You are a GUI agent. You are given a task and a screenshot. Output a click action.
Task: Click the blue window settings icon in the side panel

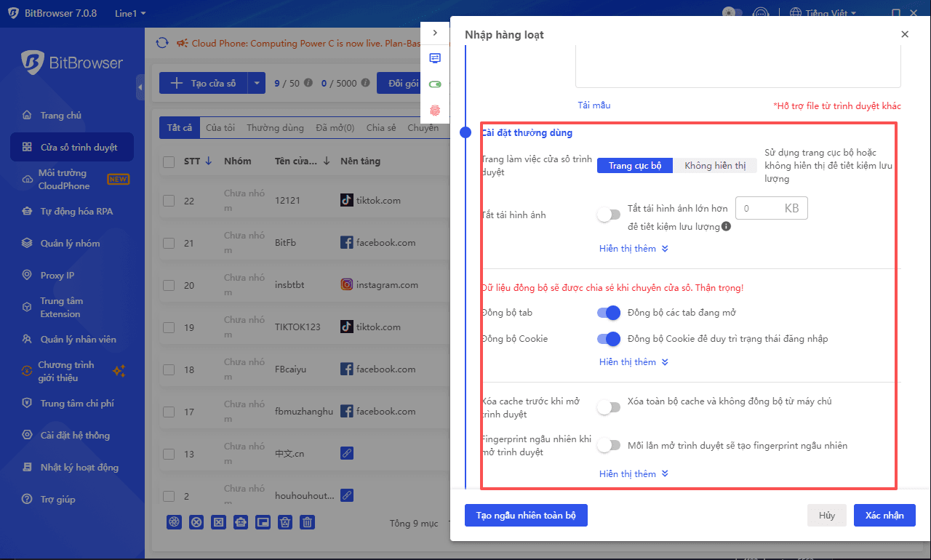click(436, 58)
